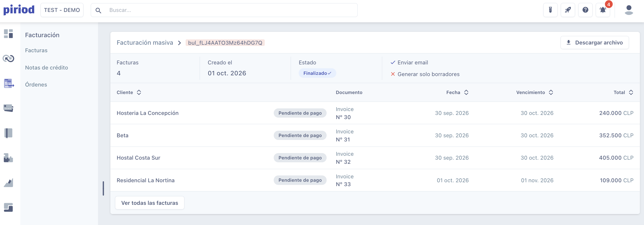This screenshot has height=225, width=644.
Task: Open Residencial La Nortina invoice row
Action: tap(375, 180)
